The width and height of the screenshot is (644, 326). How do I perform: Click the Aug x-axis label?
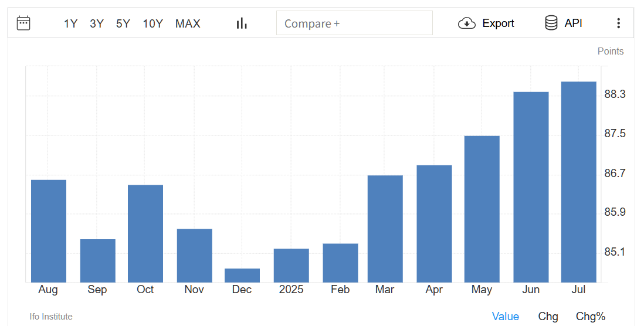48,290
